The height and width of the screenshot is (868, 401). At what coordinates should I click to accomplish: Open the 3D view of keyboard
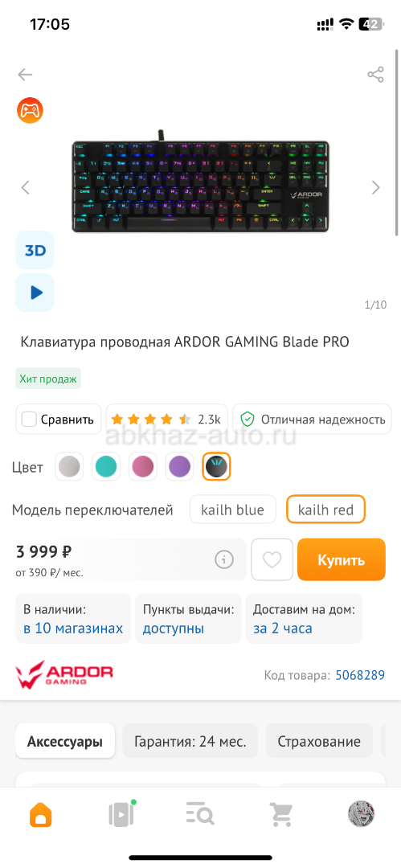[35, 250]
